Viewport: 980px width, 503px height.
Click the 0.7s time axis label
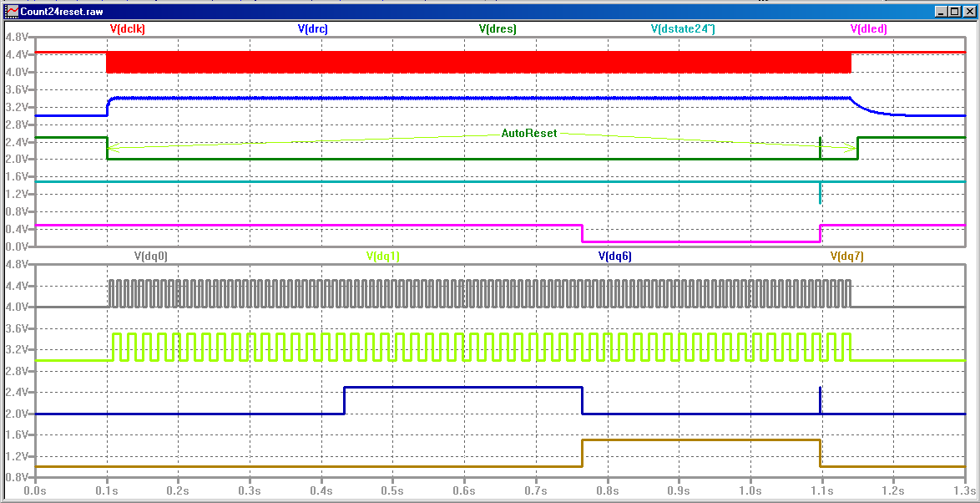click(x=536, y=490)
